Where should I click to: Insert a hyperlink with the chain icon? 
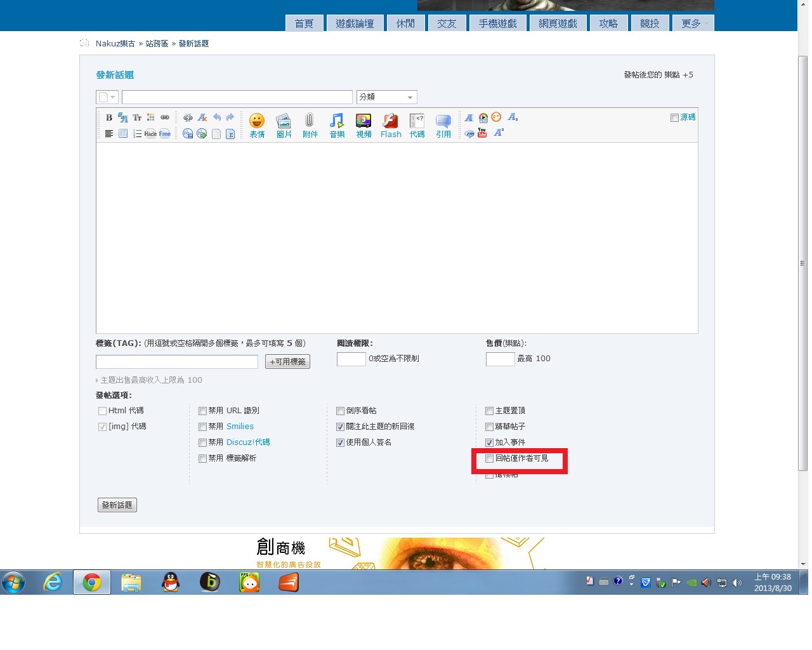click(x=165, y=117)
